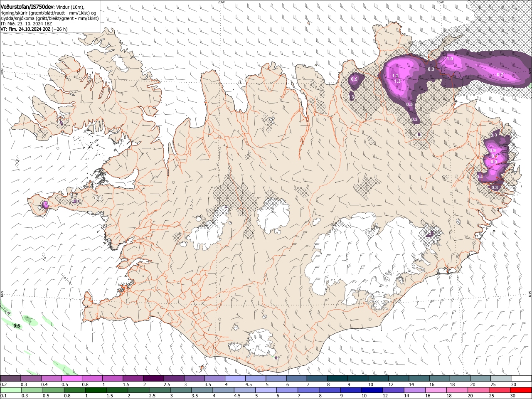Select the 'IT: Mið. 23. 10. 2024 18Z' line
Screen dimensions: 532x399
(26, 24)
